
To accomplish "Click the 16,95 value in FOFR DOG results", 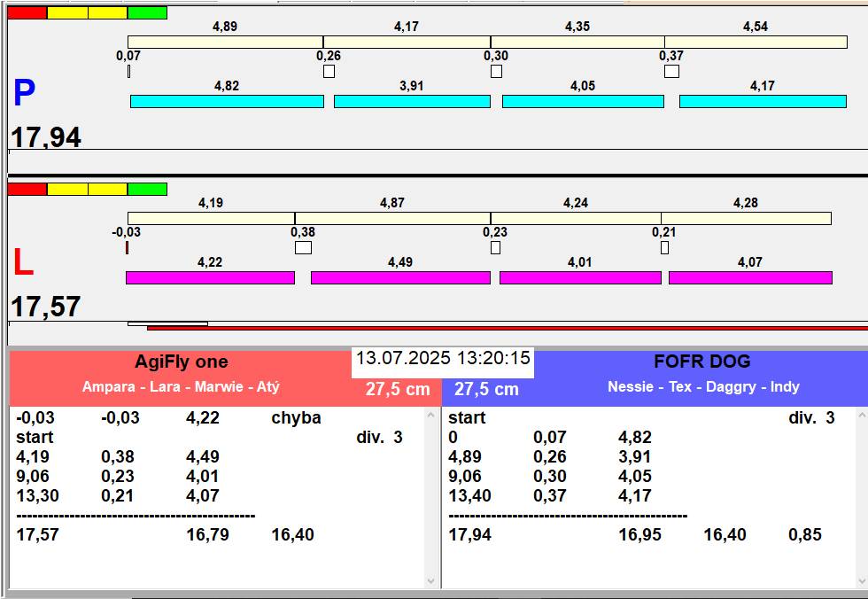I will (x=639, y=535).
